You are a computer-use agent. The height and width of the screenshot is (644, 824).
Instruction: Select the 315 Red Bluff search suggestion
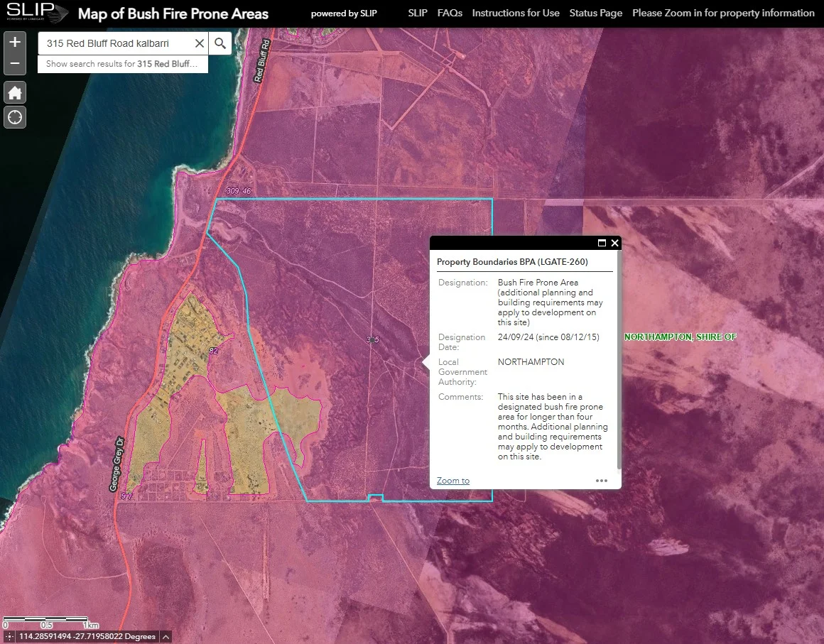click(x=121, y=64)
